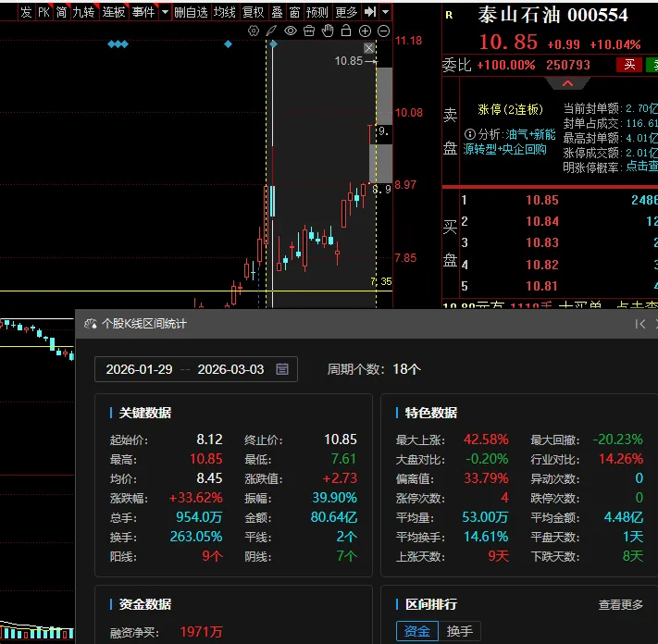This screenshot has width=658, height=644.
Task: Click the jump-to-end arrow icon
Action: point(370,12)
